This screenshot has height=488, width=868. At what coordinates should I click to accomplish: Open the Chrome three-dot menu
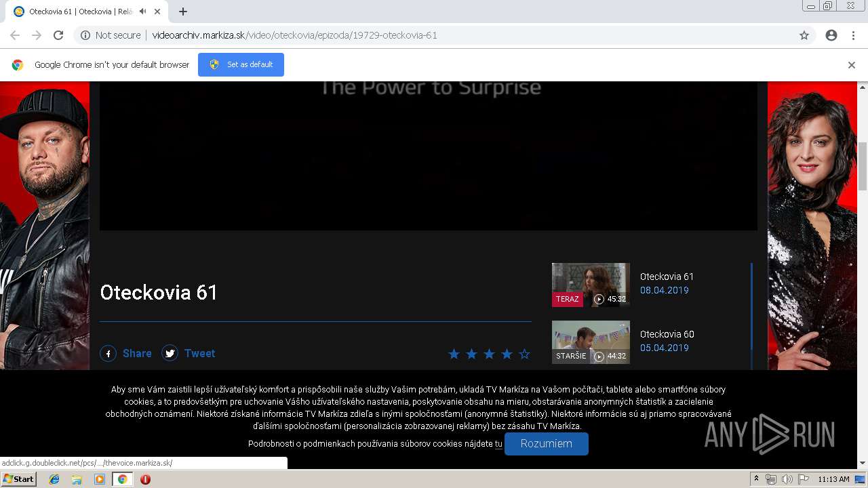point(853,35)
